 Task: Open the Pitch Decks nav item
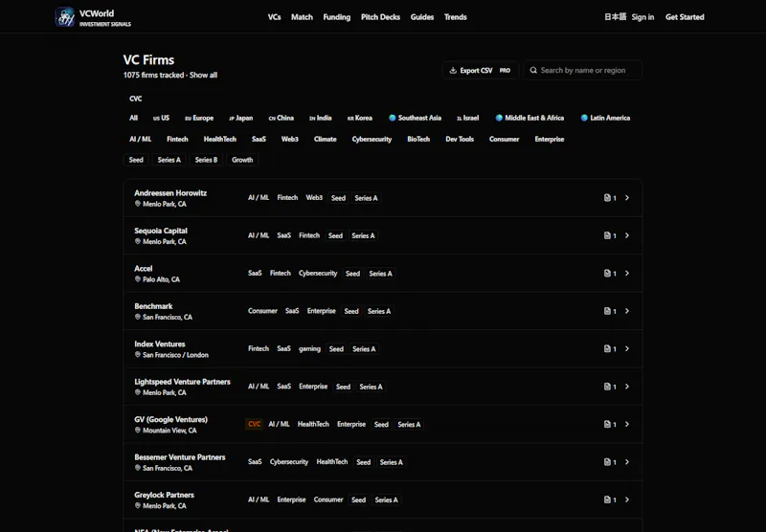click(380, 17)
